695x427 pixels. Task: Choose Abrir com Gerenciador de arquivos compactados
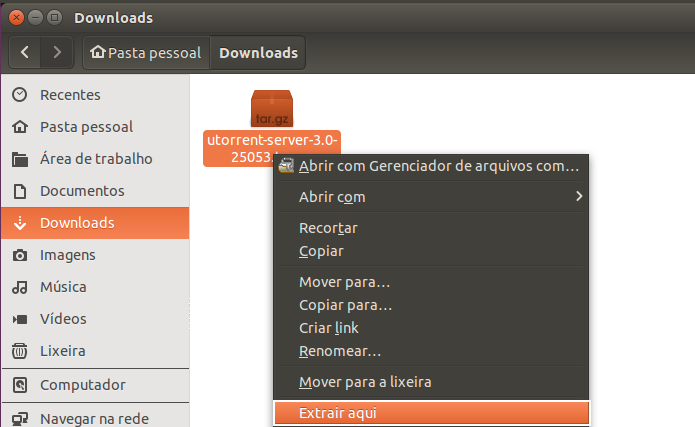coord(431,166)
